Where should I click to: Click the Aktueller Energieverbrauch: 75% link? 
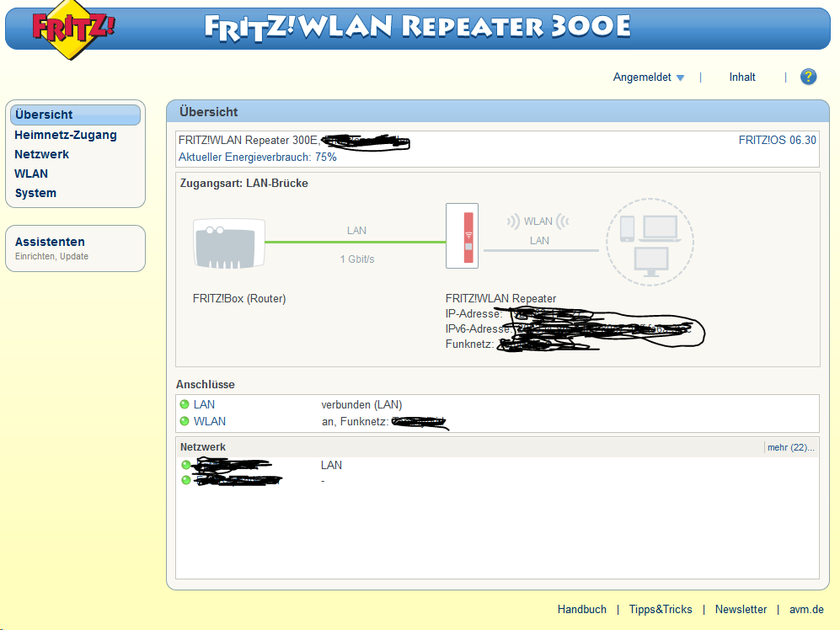click(257, 157)
